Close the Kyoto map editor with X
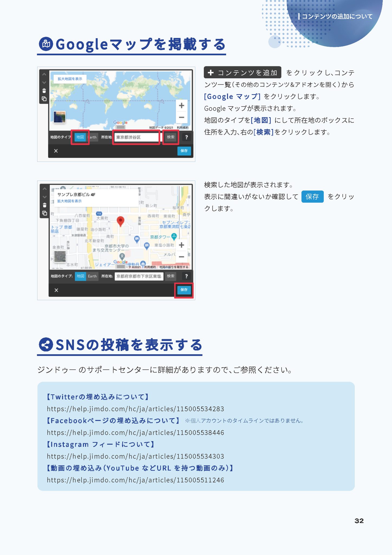 point(56,290)
